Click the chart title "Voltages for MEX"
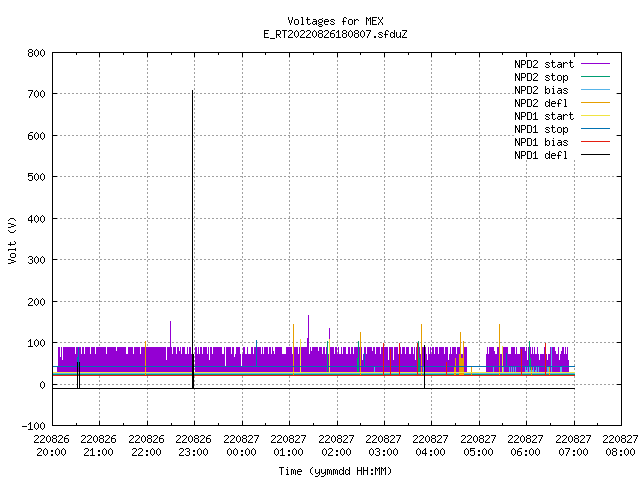This screenshot has width=640, height=480. click(335, 21)
